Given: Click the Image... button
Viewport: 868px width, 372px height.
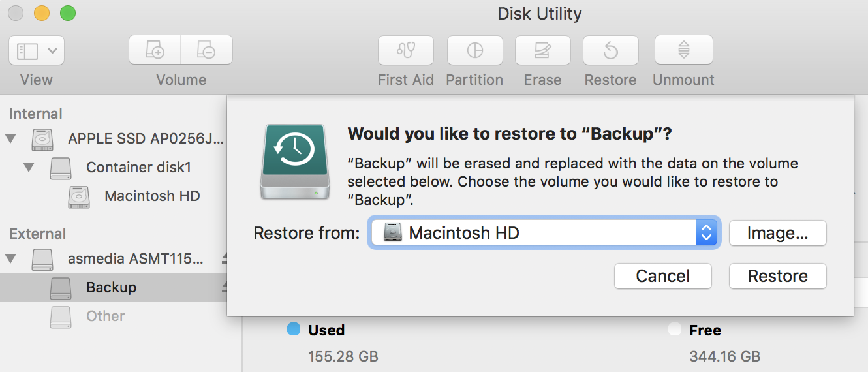Looking at the screenshot, I should tap(778, 233).
